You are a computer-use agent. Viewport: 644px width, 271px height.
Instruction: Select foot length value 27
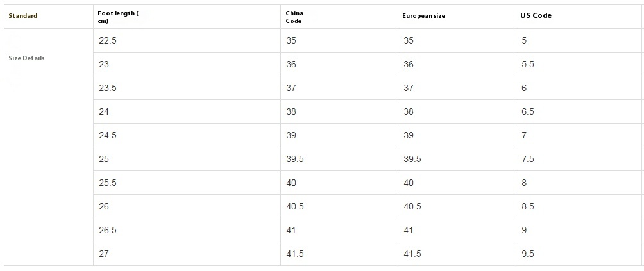click(104, 254)
